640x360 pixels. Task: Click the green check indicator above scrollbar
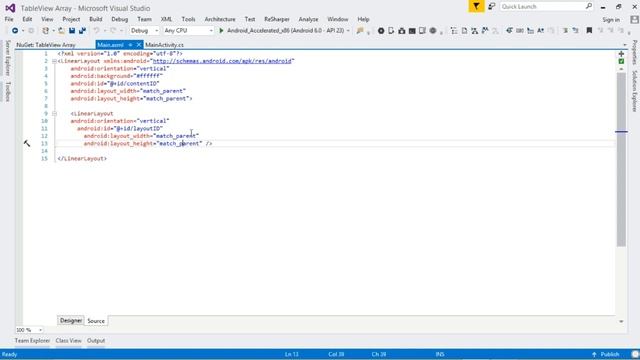tap(621, 61)
